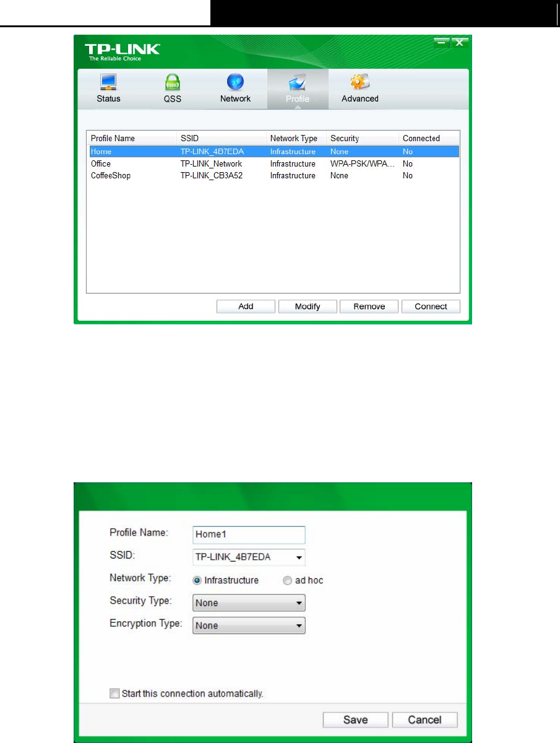
Task: Open the Network globe icon
Action: tap(235, 82)
